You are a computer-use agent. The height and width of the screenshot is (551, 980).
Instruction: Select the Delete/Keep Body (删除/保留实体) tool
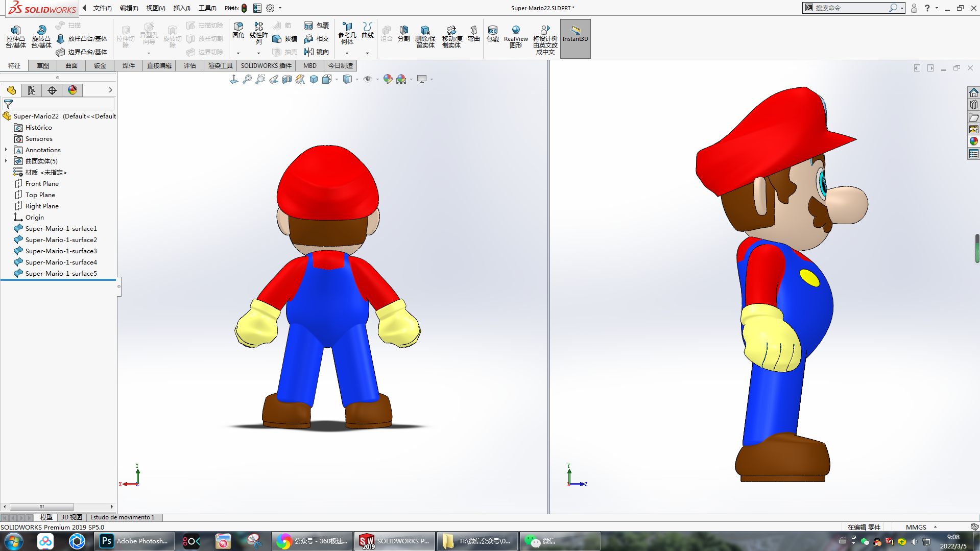tap(425, 37)
